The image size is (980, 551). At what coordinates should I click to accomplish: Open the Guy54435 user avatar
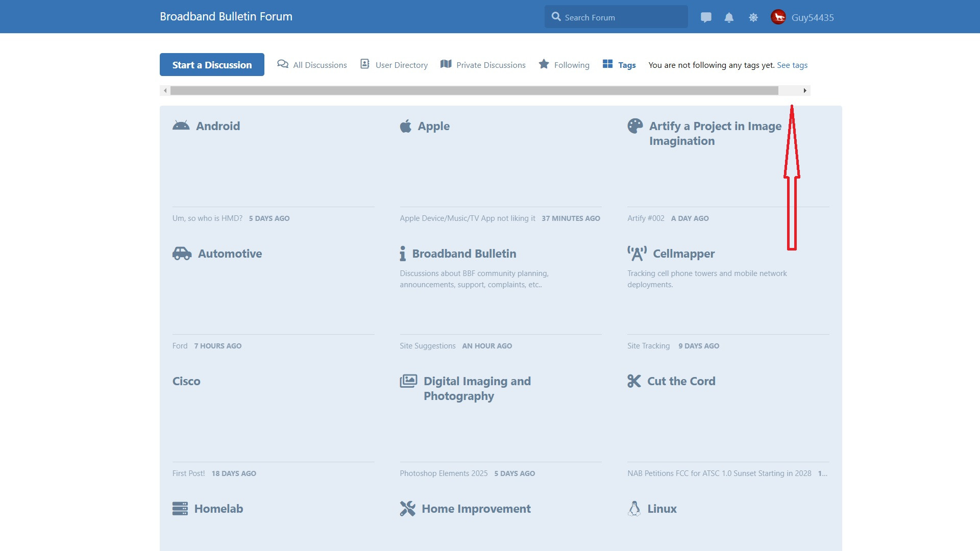(x=778, y=17)
